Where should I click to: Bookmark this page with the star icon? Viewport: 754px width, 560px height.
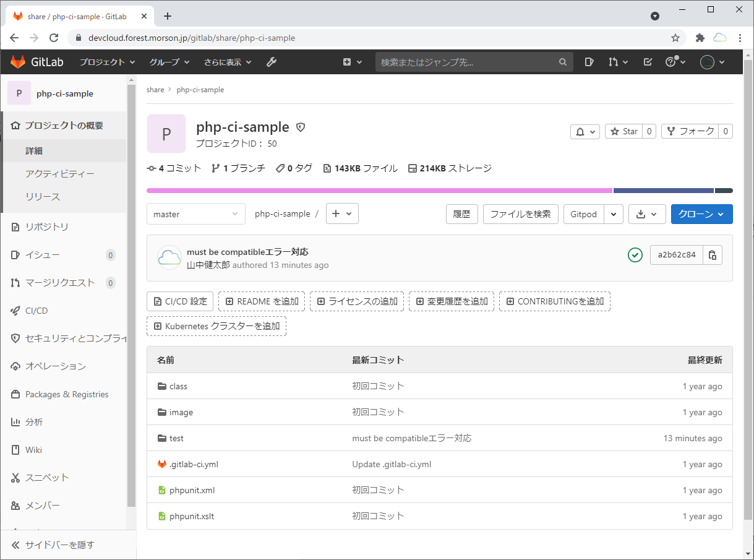click(675, 38)
